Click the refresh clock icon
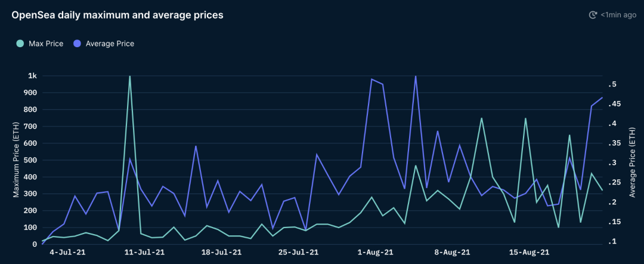This screenshot has height=264, width=644. pyautogui.click(x=593, y=15)
